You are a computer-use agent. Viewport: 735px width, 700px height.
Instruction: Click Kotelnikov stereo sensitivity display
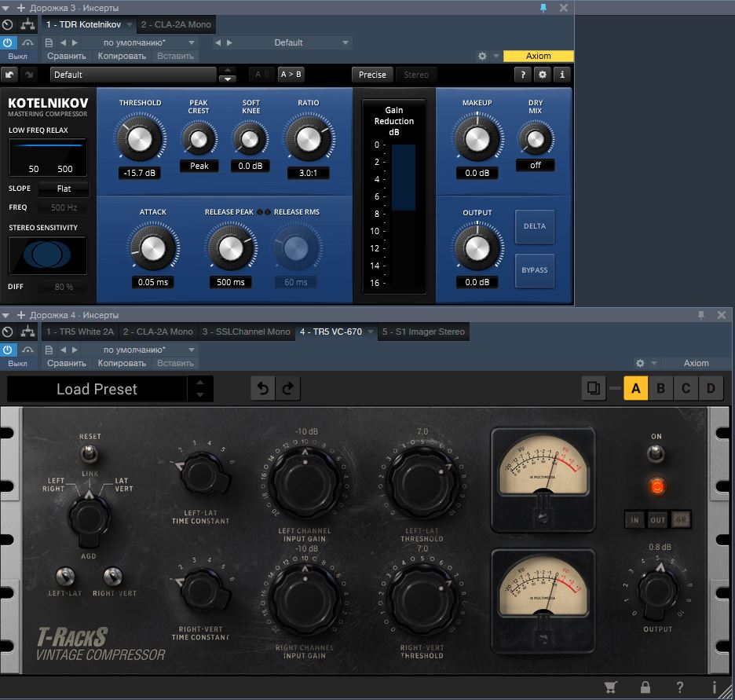pos(47,255)
